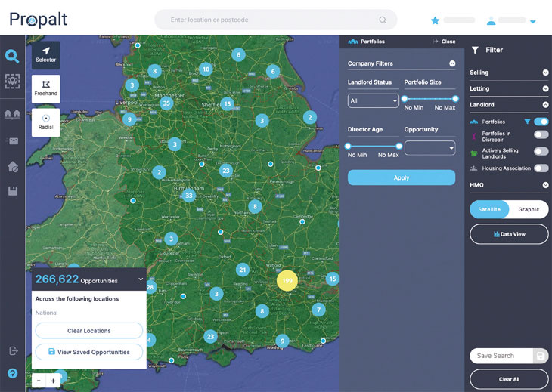This screenshot has width=552, height=392.
Task: Click the star favorites icon in header
Action: [x=435, y=20]
